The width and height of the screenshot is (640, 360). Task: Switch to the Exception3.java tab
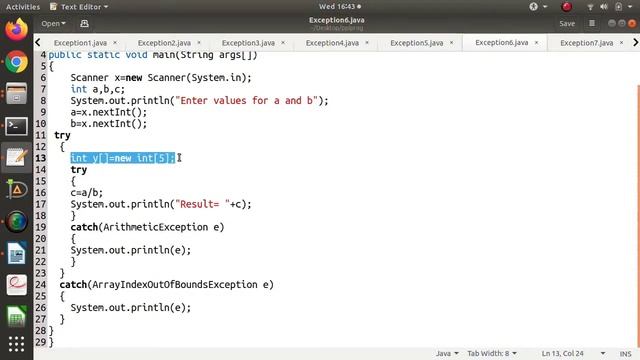[x=248, y=43]
